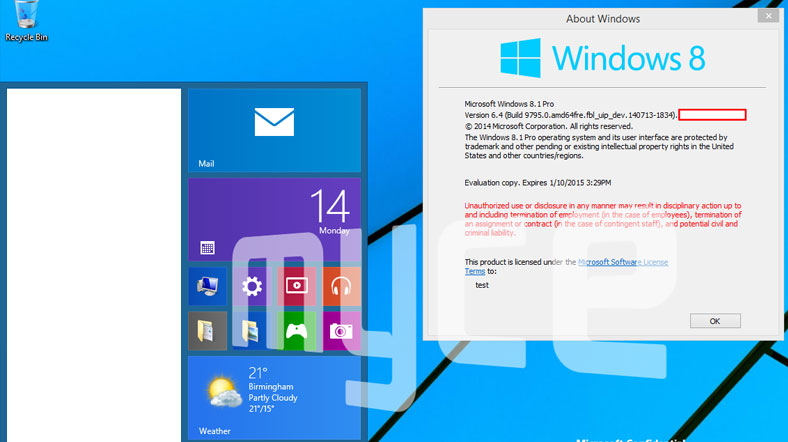
Task: Open the Documents folder tile
Action: (x=208, y=331)
